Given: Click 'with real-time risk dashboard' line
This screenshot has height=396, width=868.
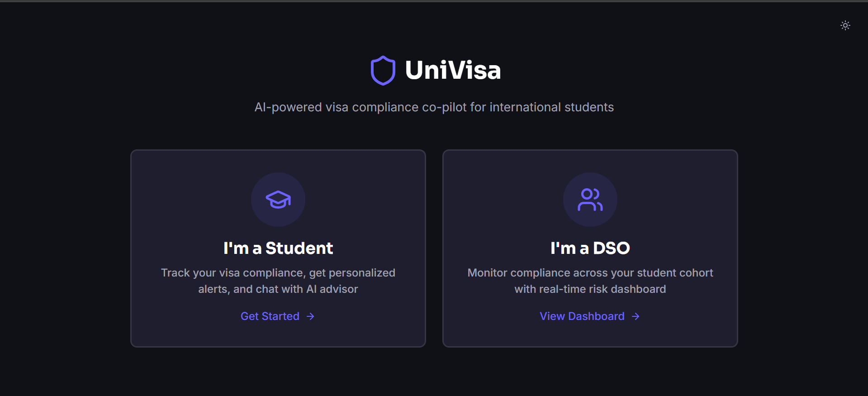Looking at the screenshot, I should pos(590,289).
